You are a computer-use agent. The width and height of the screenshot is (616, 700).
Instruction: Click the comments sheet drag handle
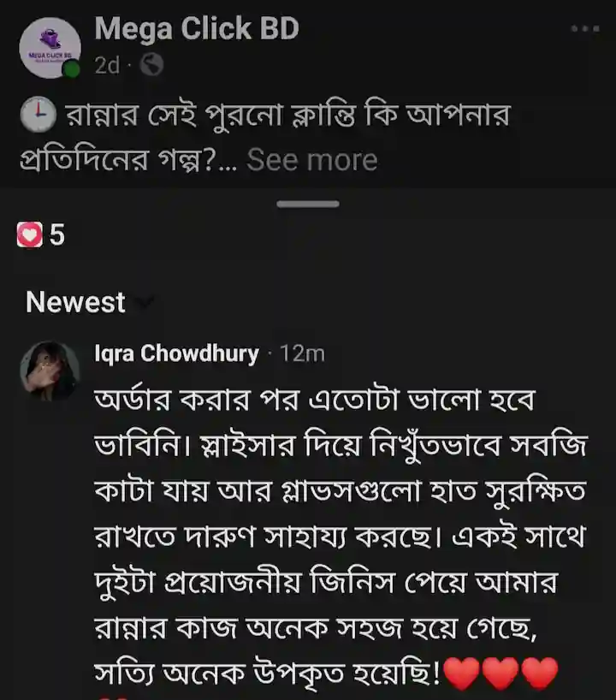(308, 204)
